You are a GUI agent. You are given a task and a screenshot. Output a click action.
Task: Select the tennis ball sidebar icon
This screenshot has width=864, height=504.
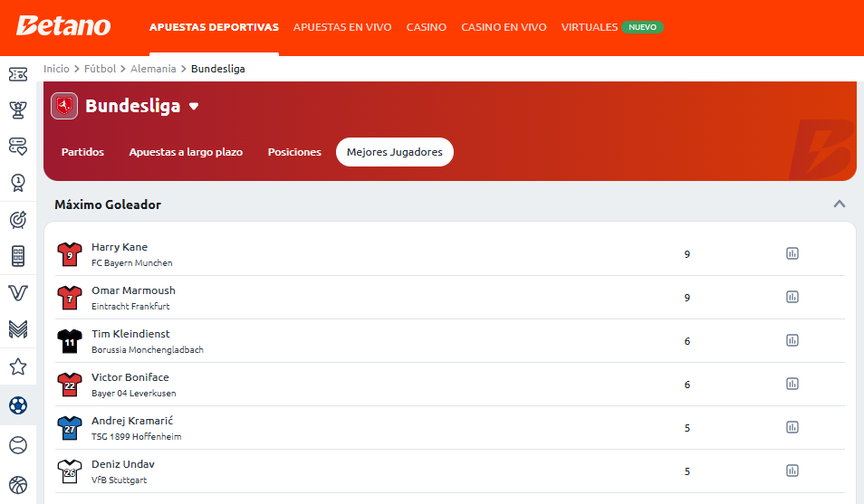(x=18, y=445)
